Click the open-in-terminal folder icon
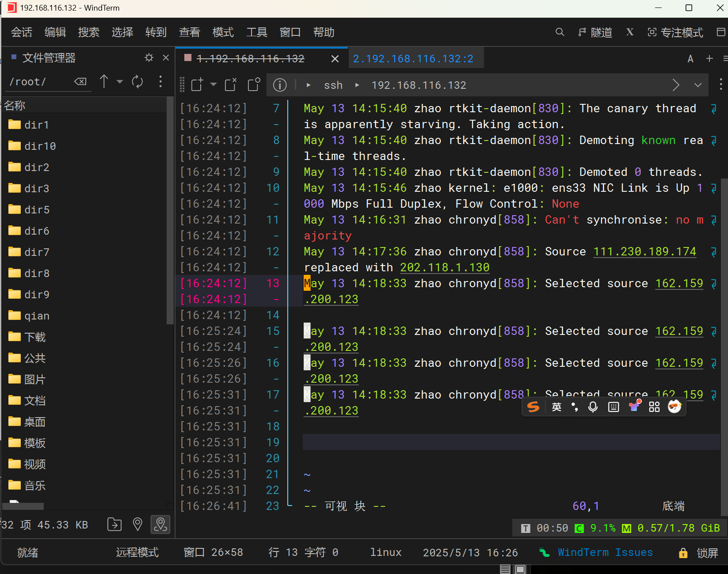The image size is (728, 574). point(114,525)
